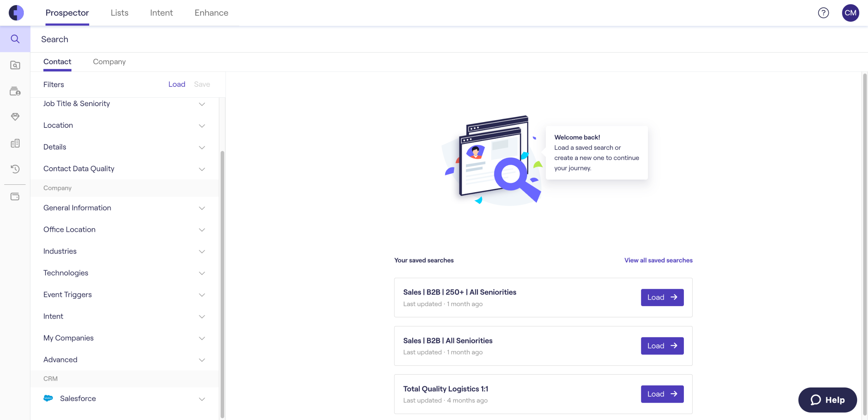Viewport: 868px width, 420px height.
Task: Click the CM user avatar
Action: (850, 13)
